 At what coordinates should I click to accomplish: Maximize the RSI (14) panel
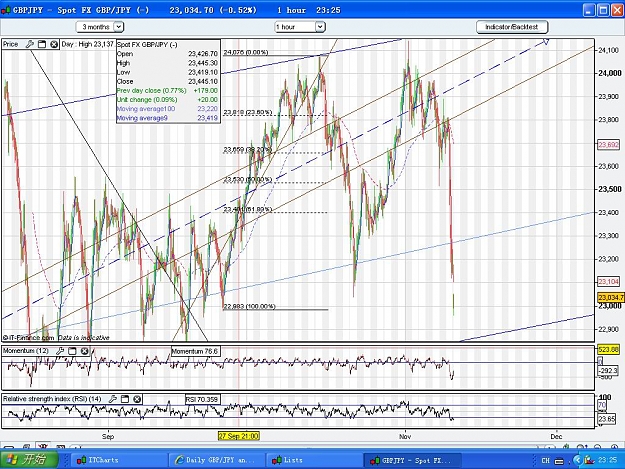click(x=125, y=399)
